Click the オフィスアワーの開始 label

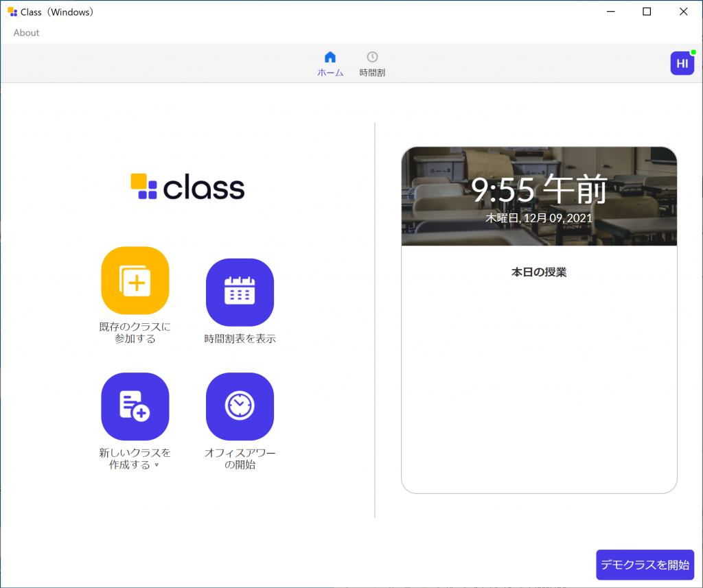240,458
